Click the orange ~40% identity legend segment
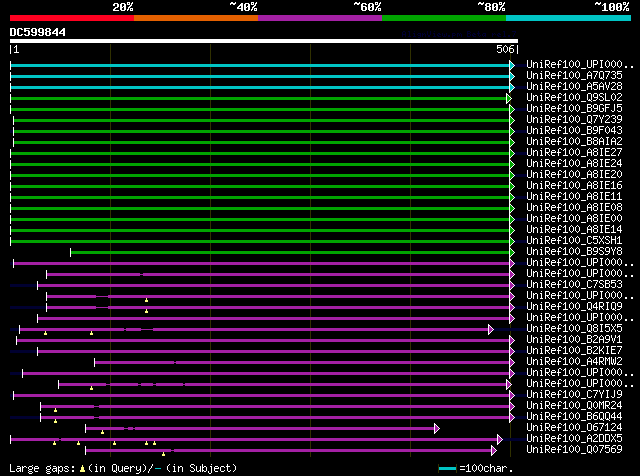640x476 pixels. [196, 18]
